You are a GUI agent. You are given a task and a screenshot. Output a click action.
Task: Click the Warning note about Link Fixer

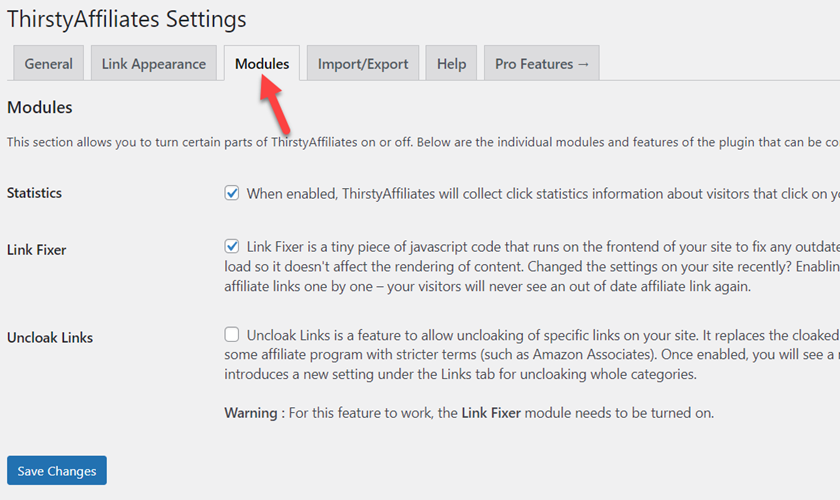[x=469, y=413]
